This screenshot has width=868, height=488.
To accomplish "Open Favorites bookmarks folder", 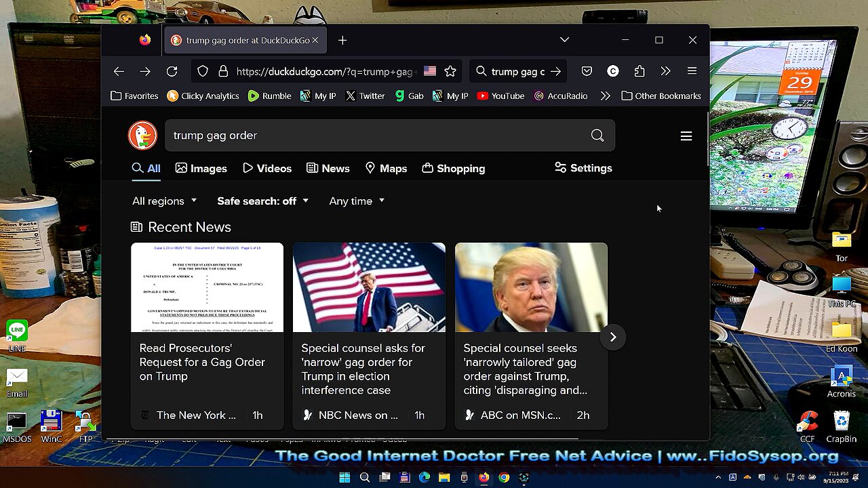I will (134, 96).
